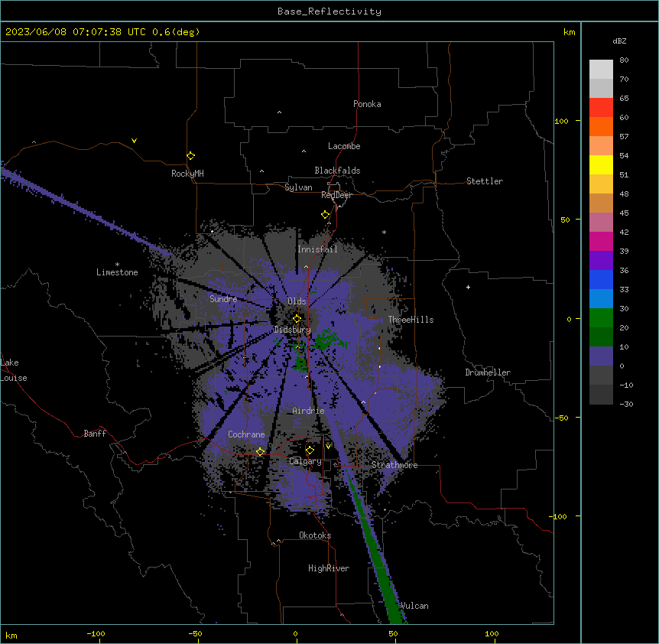Select the Olds town label

(x=297, y=301)
